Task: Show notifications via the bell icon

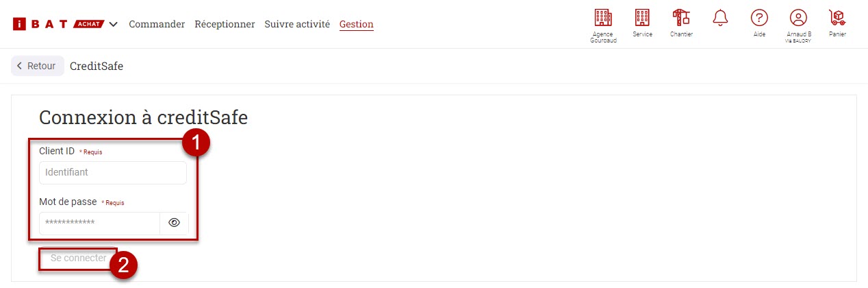Action: pyautogui.click(x=720, y=19)
